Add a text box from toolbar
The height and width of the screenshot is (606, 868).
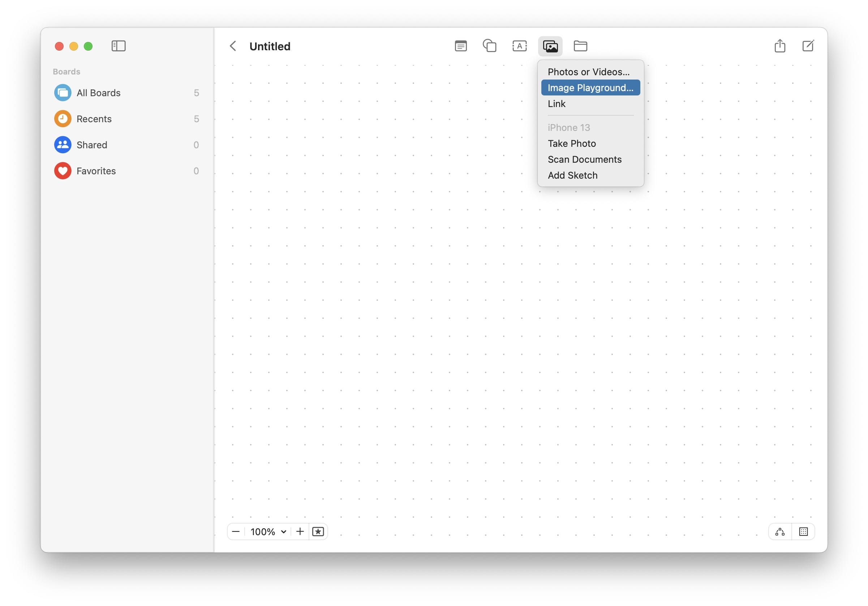519,46
